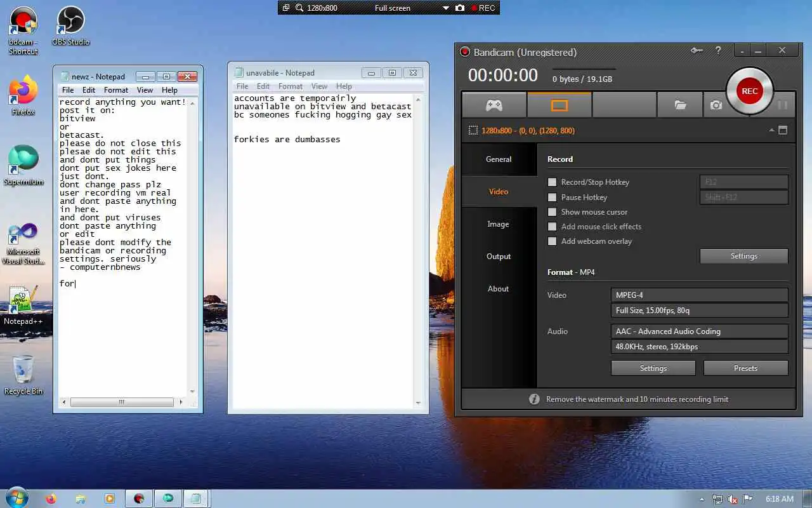Click REC in the top recording bar
Image resolution: width=812 pixels, height=508 pixels.
coord(483,8)
